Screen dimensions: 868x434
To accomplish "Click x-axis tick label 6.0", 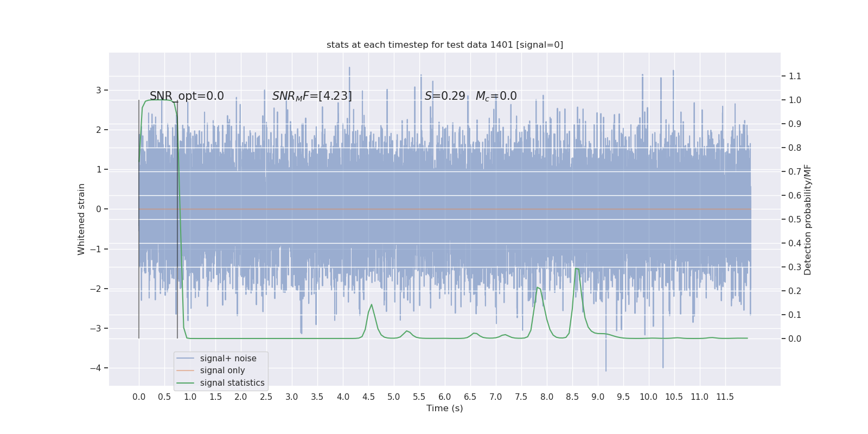I will [445, 397].
